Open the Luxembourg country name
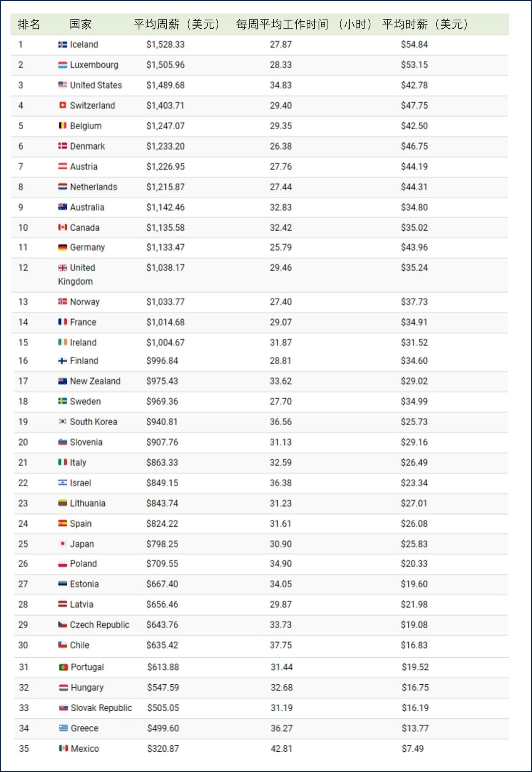This screenshot has height=772, width=532. [94, 65]
